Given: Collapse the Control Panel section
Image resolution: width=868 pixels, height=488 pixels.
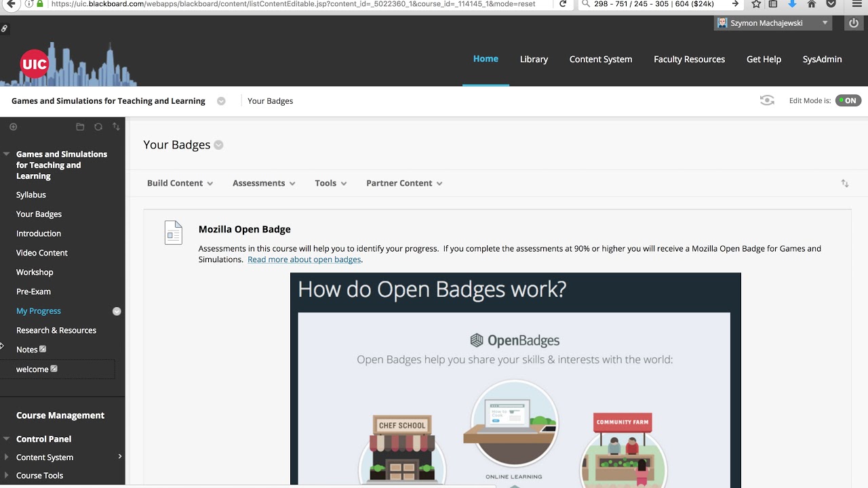Looking at the screenshot, I should tap(6, 439).
